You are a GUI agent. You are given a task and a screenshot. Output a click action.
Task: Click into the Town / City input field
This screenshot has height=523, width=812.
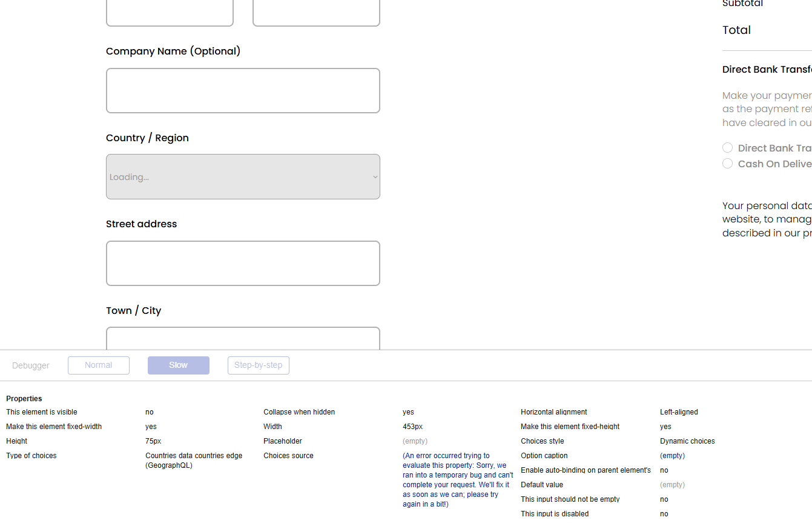click(243, 338)
